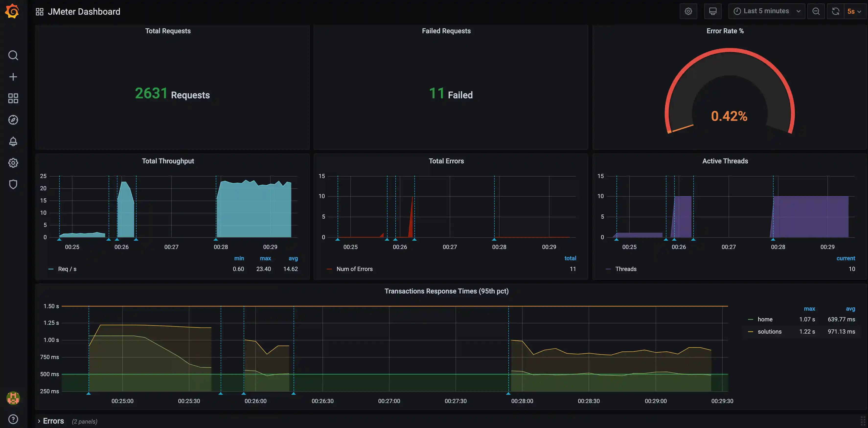Open the Dashboards icon in sidebar
The image size is (868, 428).
pos(13,98)
